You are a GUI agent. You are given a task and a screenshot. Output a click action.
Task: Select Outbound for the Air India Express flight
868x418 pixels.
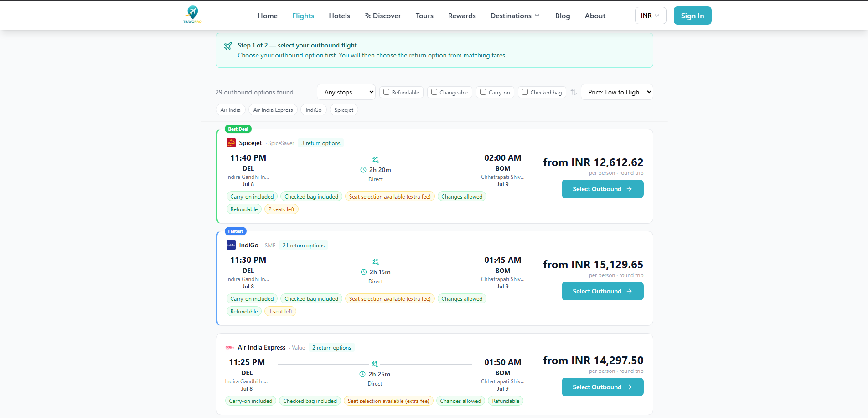(602, 387)
